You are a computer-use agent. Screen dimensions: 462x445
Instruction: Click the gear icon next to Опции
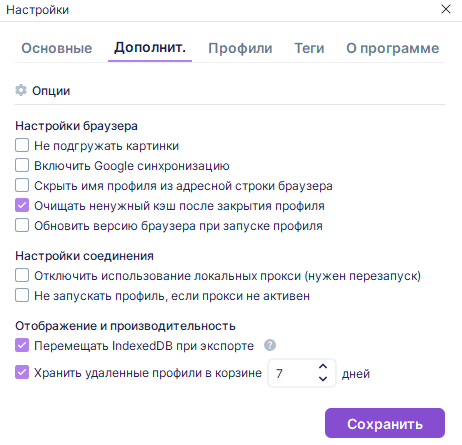pos(21,90)
